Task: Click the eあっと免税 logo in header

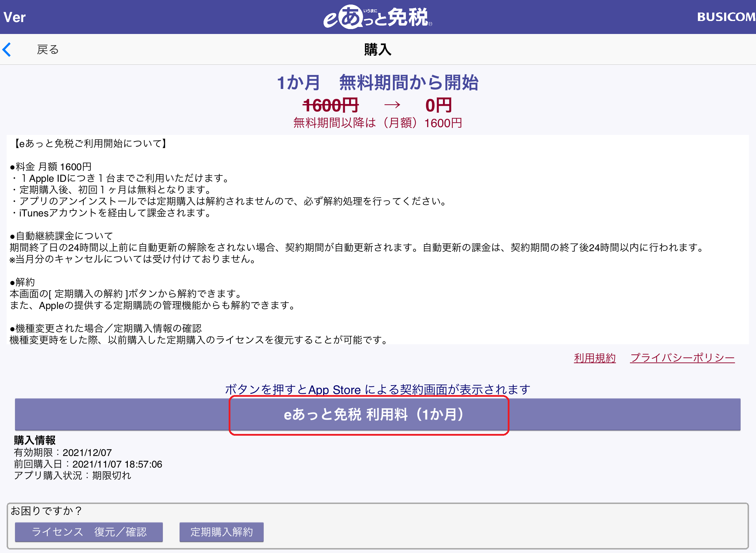Action: coord(377,17)
